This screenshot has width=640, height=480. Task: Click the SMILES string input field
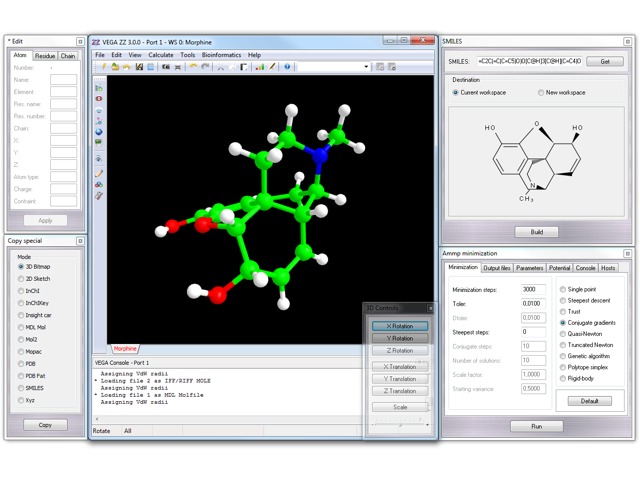click(x=530, y=62)
